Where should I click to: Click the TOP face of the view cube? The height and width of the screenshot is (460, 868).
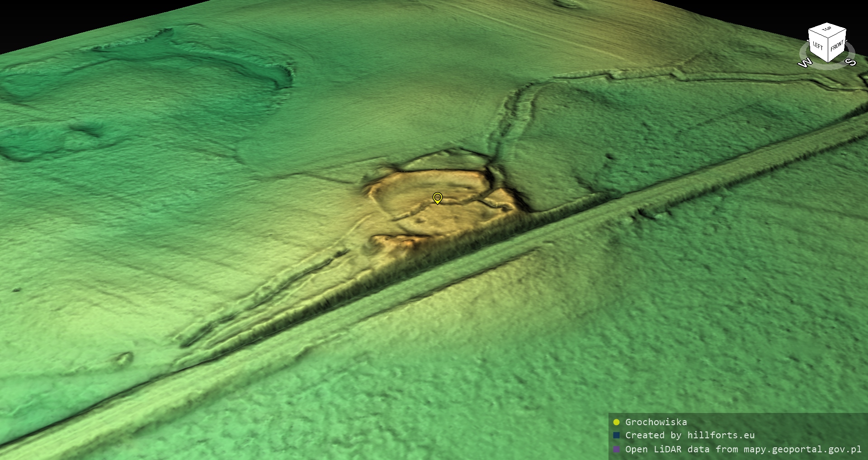(827, 29)
